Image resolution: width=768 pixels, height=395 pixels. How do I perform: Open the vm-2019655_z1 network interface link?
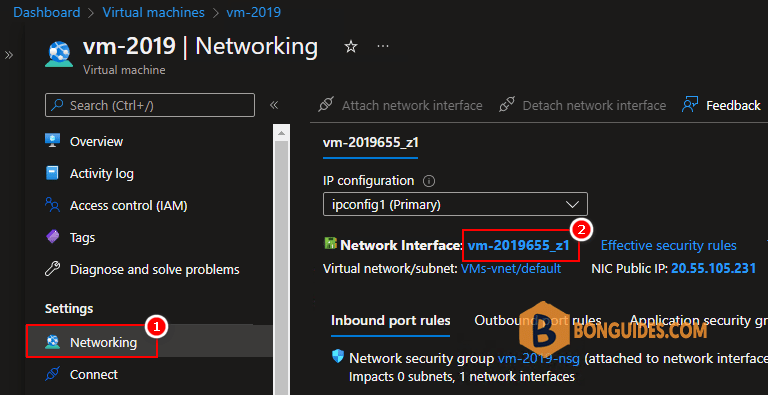(x=519, y=245)
